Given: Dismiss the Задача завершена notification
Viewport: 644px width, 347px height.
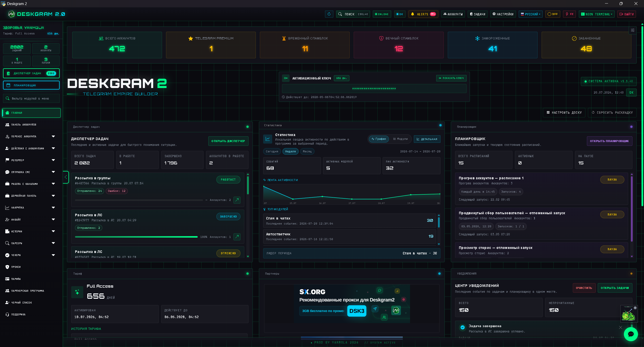Looking at the screenshot, I should coord(620,327).
